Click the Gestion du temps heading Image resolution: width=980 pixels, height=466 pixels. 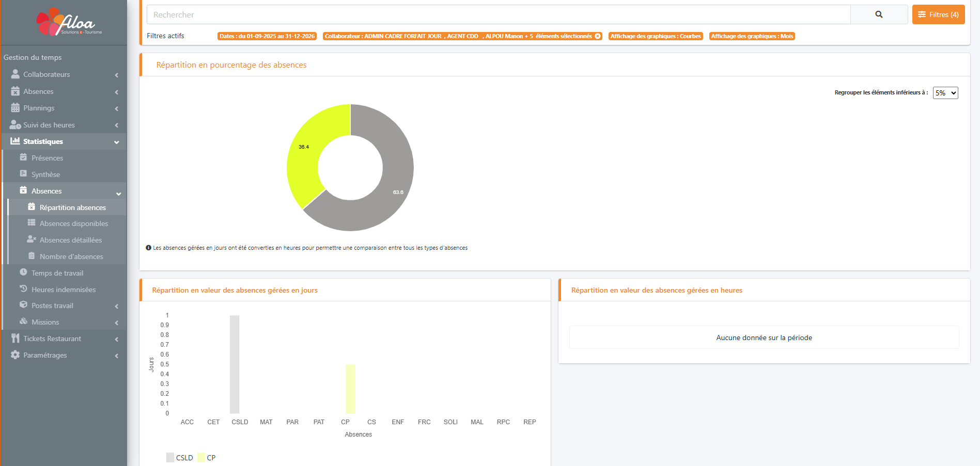click(33, 57)
